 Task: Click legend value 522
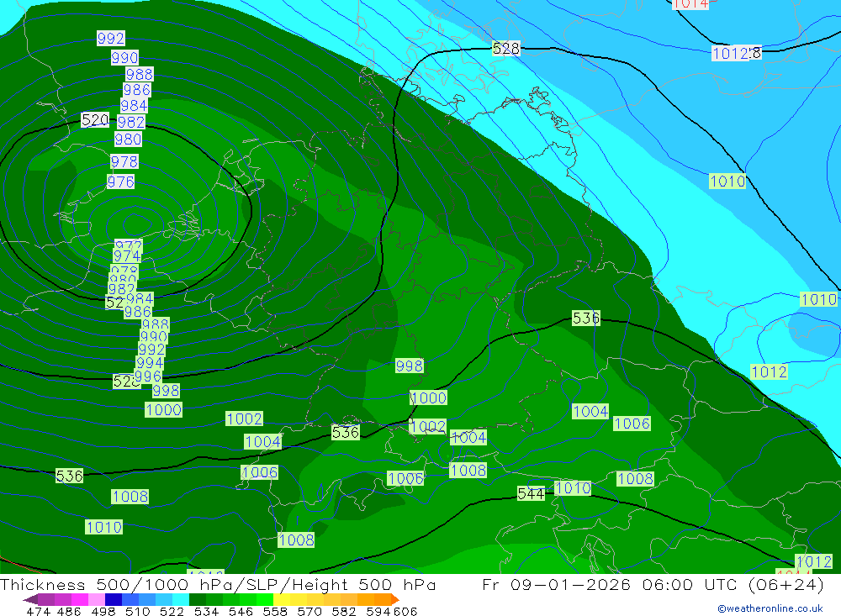coord(172,611)
